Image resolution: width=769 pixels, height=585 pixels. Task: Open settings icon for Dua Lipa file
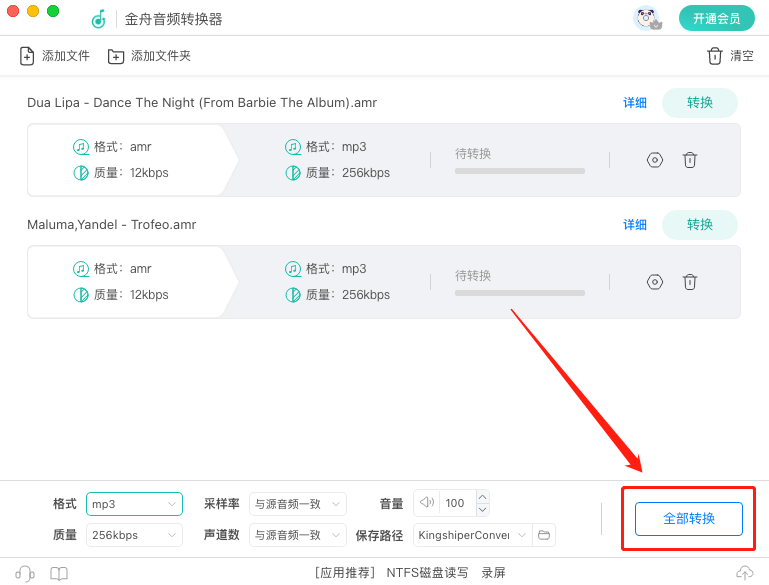pos(655,160)
